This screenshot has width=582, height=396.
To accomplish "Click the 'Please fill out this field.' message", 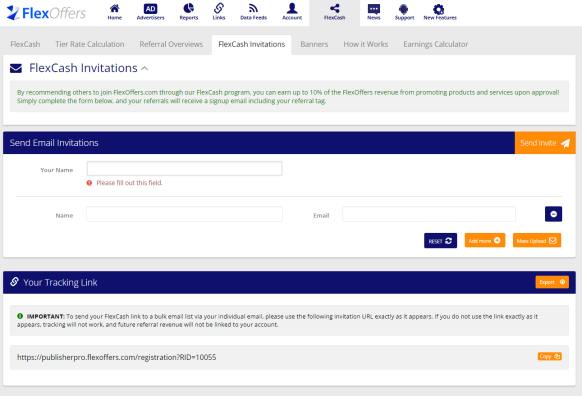I will (x=130, y=183).
